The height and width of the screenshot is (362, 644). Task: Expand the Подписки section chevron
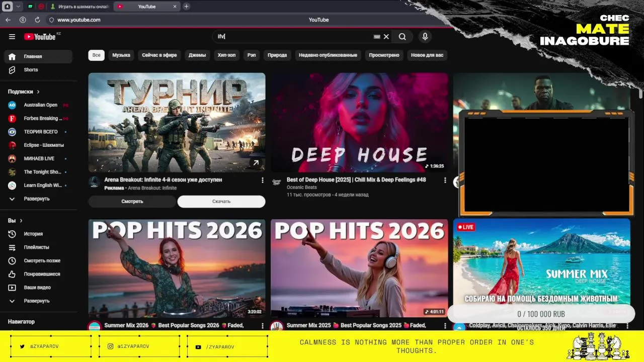click(38, 92)
